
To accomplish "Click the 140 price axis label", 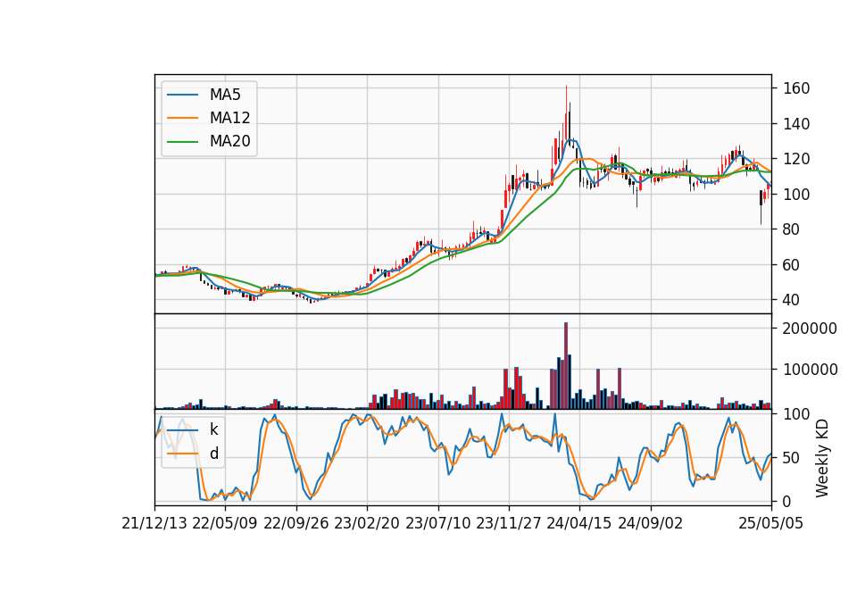I will (796, 123).
